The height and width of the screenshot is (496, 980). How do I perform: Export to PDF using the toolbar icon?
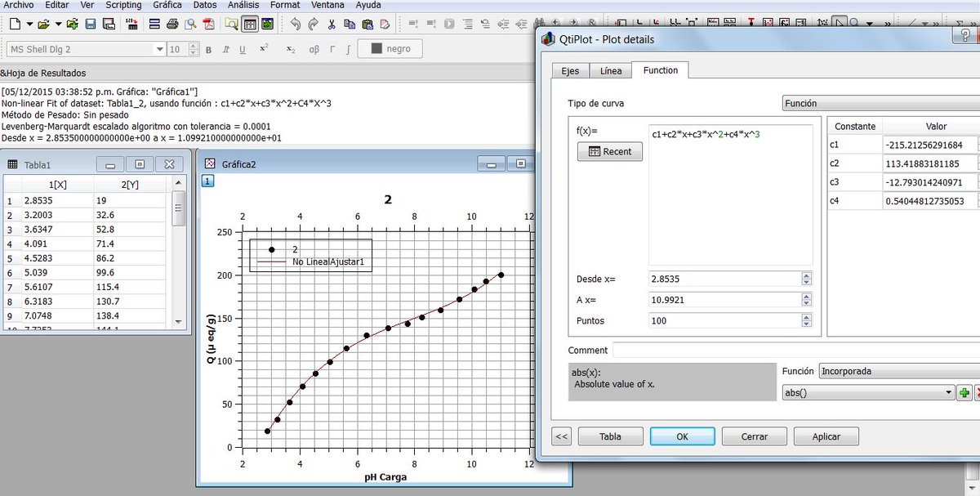point(208,24)
